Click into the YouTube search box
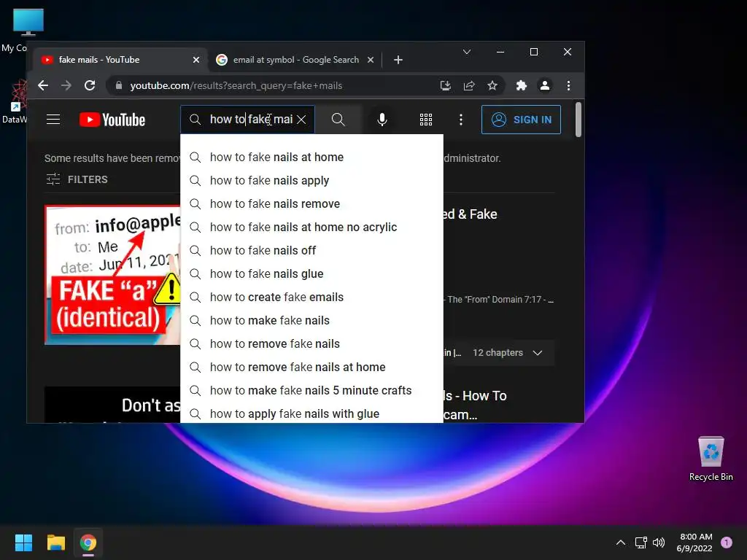747x560 pixels. click(247, 120)
